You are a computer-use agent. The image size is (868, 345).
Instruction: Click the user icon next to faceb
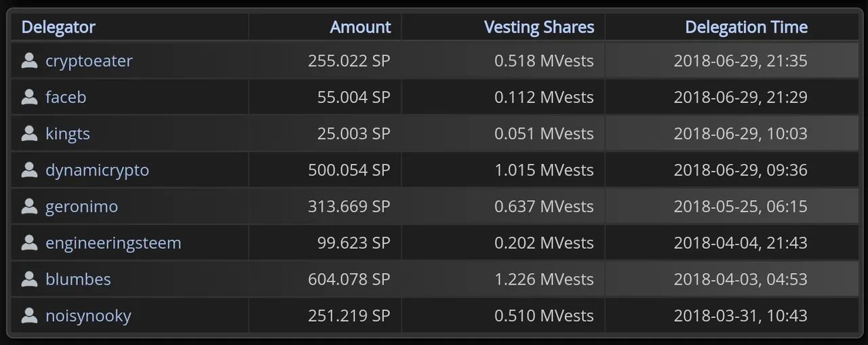(29, 97)
